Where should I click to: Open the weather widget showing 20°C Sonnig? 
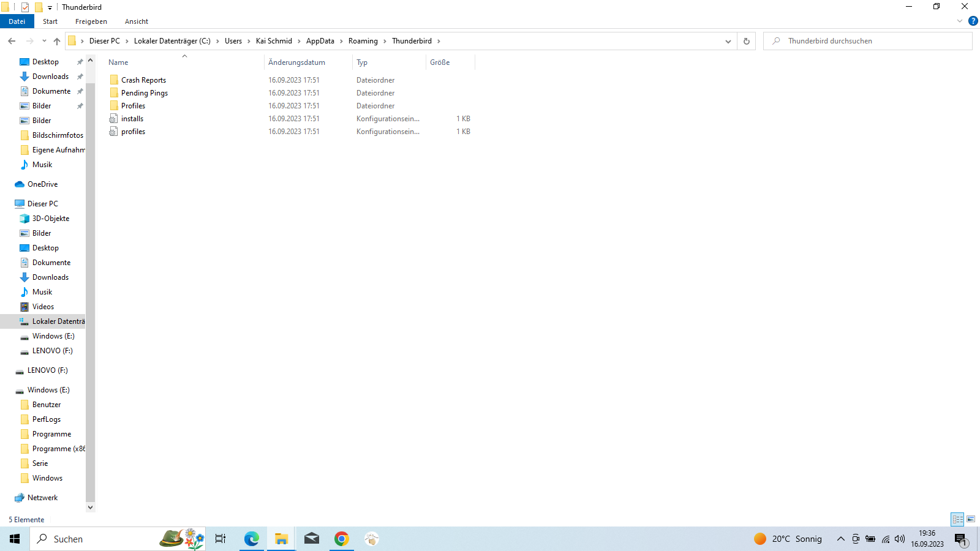[788, 539]
